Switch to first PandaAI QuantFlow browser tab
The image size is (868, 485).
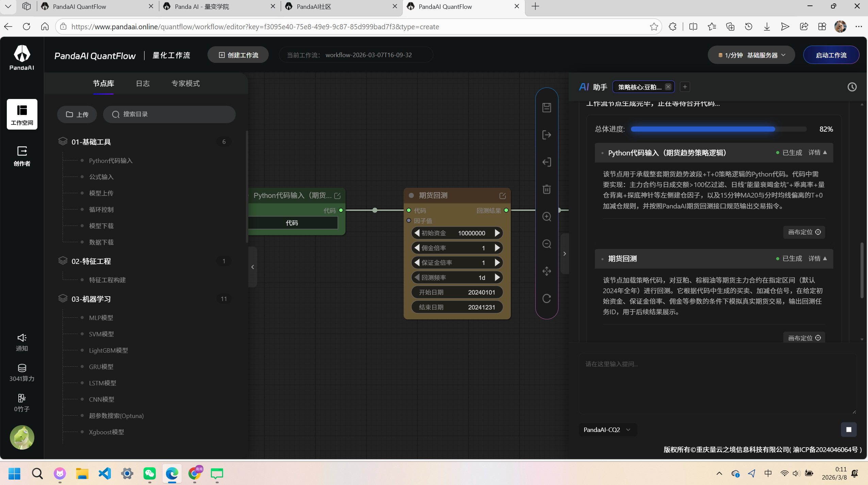97,6
